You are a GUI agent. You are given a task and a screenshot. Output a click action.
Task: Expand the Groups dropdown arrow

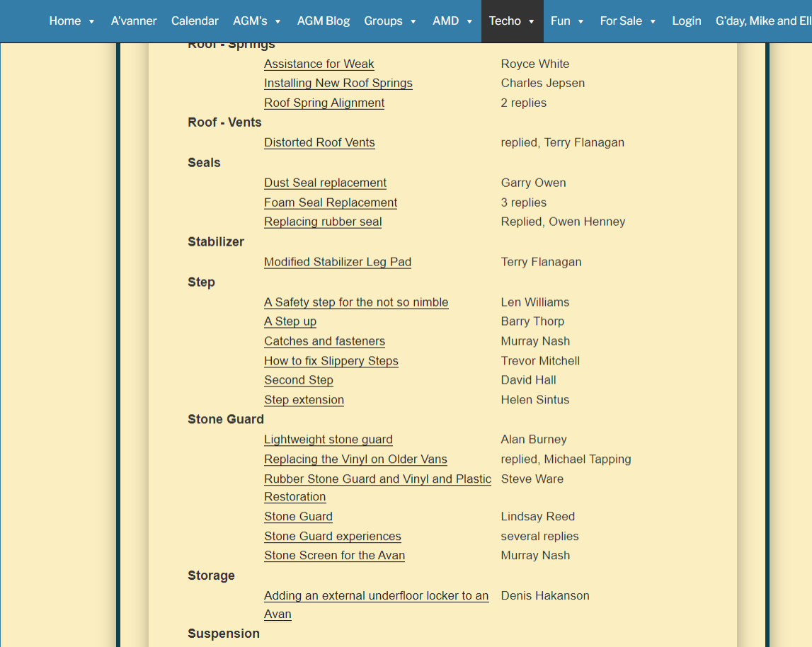[x=413, y=21]
